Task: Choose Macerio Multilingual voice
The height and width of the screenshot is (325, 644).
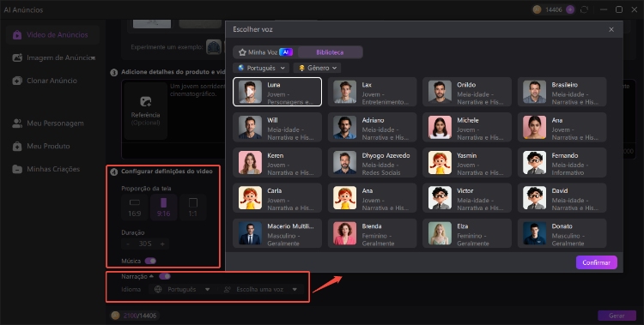Action: click(x=277, y=233)
